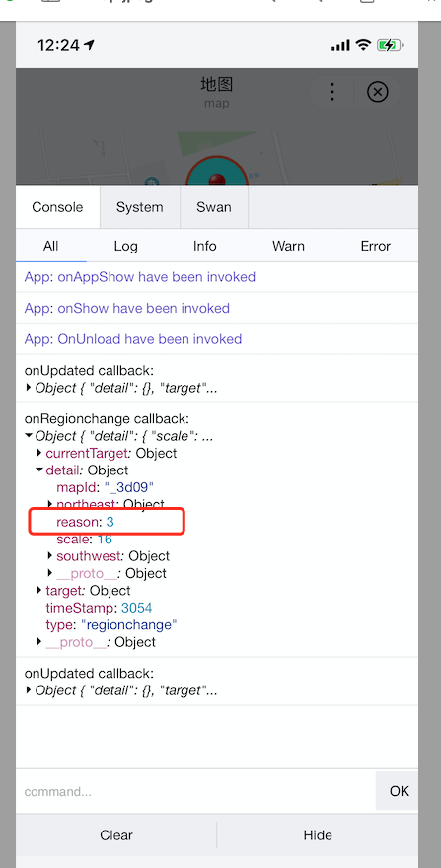Close the mini program with X icon
This screenshot has height=868, width=441.
coord(377,92)
